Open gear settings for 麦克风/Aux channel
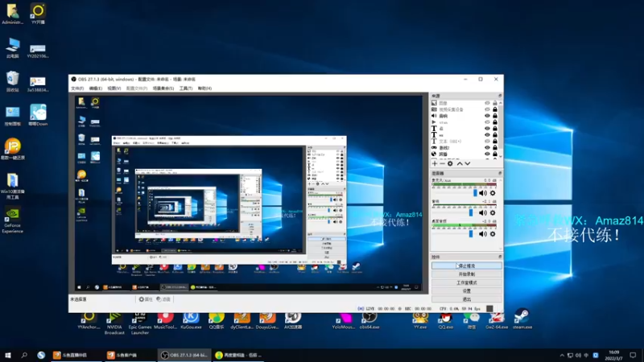 click(493, 193)
